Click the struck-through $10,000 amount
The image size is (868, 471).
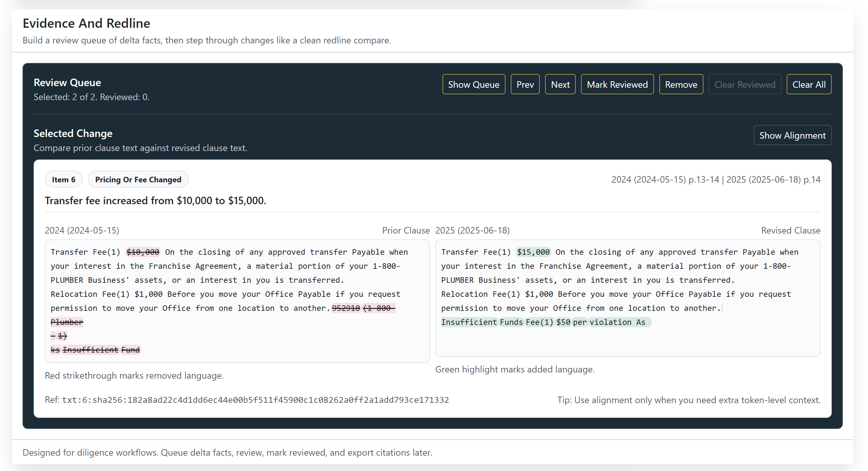142,252
